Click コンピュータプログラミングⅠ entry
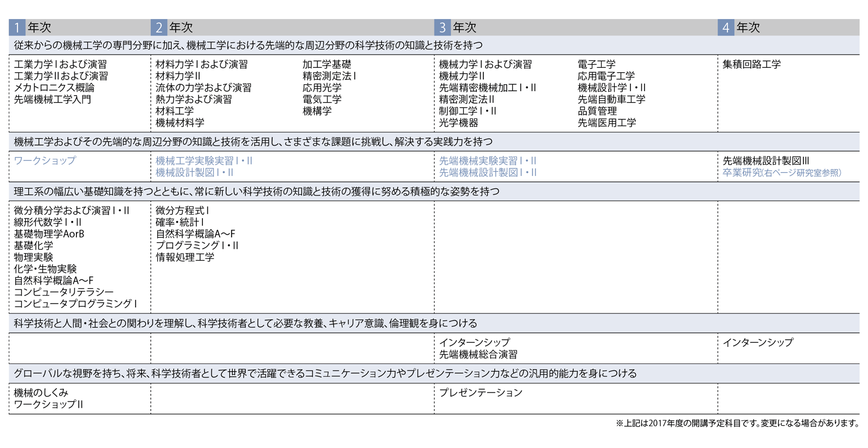This screenshot has width=868, height=448. coord(75,304)
